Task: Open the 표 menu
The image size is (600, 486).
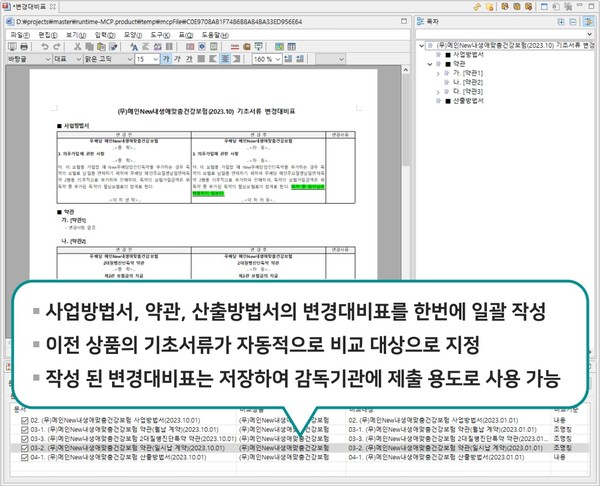Action: [x=186, y=35]
